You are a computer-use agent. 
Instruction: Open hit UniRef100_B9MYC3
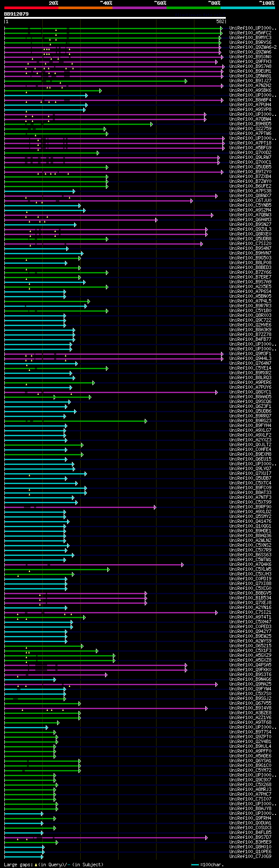(x=250, y=37)
